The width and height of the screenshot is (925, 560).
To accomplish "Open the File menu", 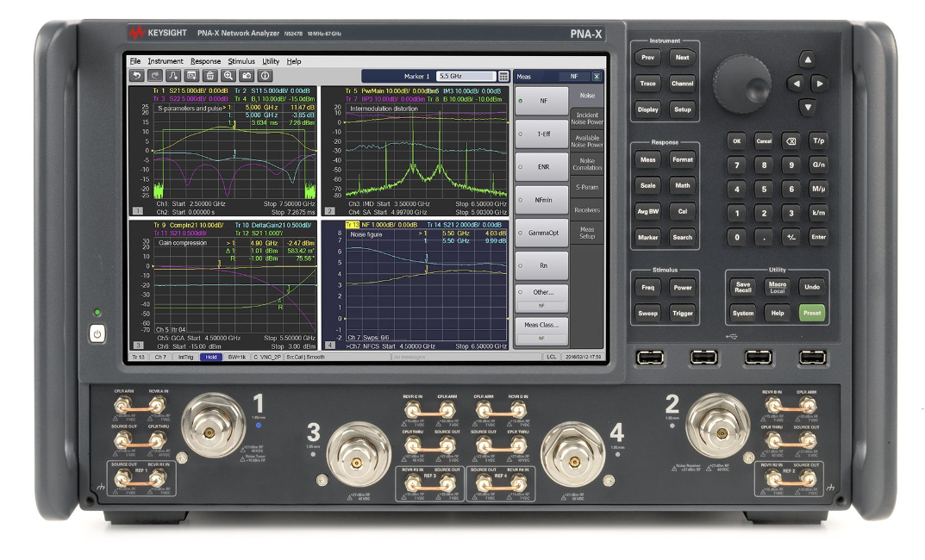I will click(135, 61).
